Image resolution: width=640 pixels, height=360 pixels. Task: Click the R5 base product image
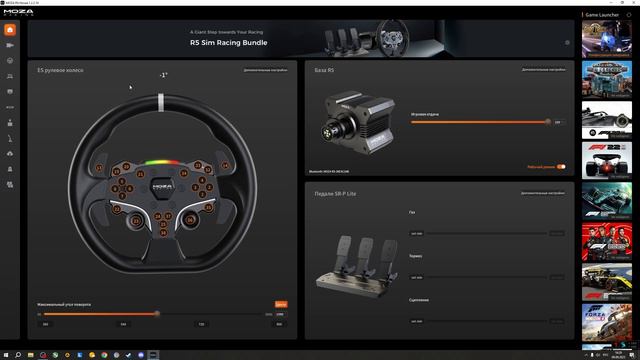358,122
